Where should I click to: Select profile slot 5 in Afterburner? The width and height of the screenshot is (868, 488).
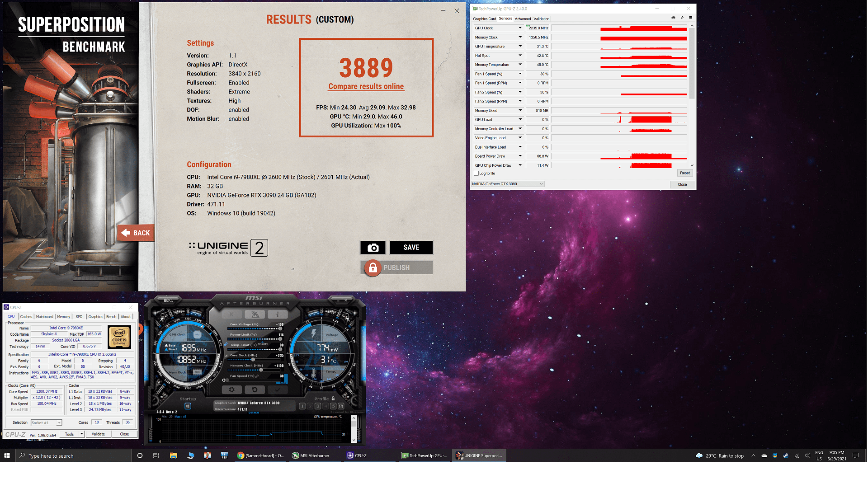(x=333, y=406)
